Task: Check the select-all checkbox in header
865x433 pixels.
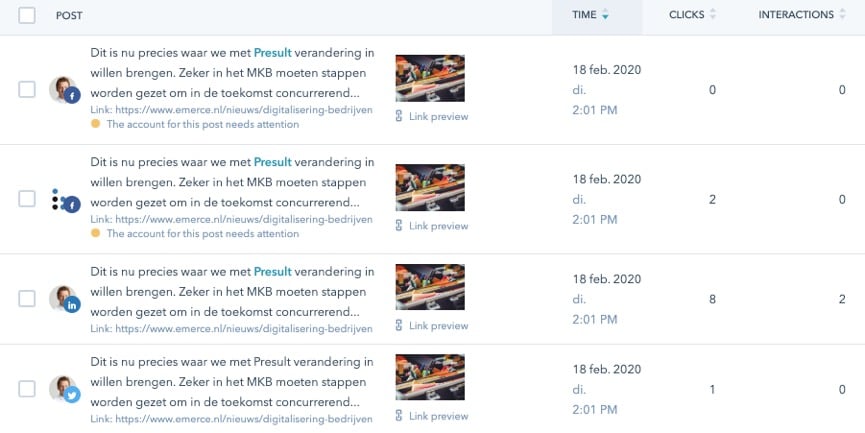Action: click(x=27, y=15)
